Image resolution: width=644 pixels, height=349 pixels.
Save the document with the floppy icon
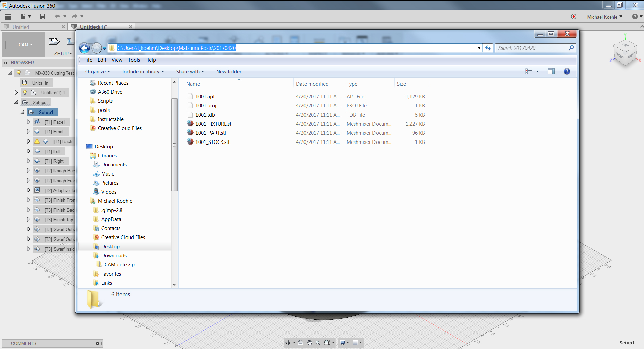coord(42,17)
